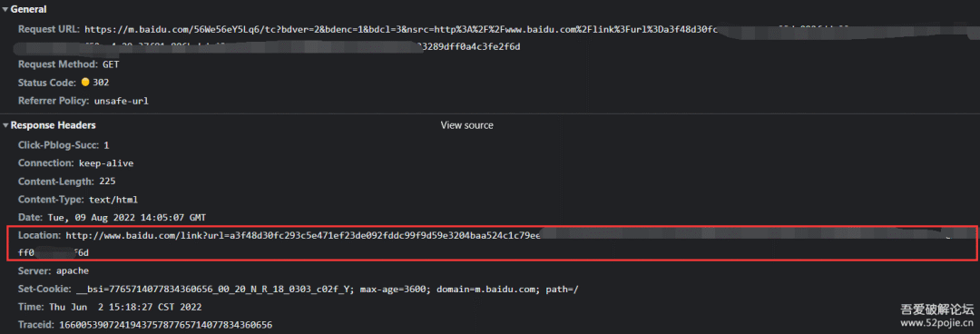
Task: Select the Server apache header
Action: [x=54, y=270]
